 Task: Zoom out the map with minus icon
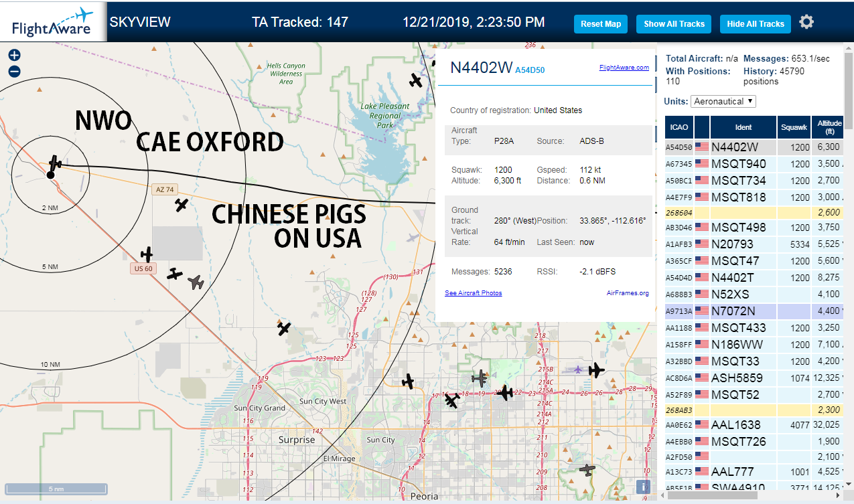(x=14, y=72)
